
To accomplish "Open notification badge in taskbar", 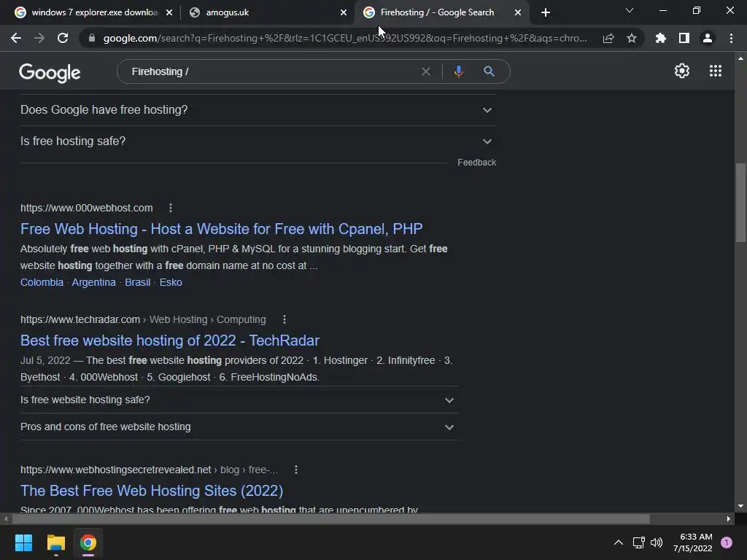I will 727,542.
